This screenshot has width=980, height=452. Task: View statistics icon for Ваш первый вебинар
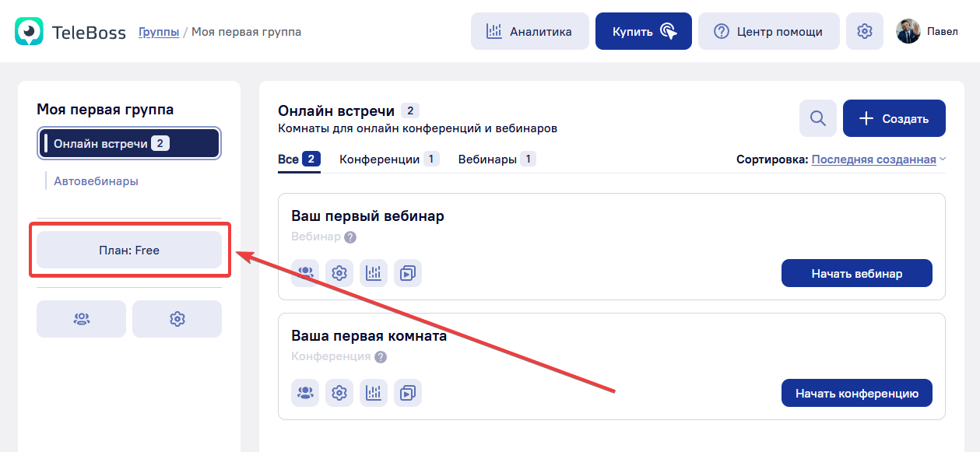(x=374, y=273)
